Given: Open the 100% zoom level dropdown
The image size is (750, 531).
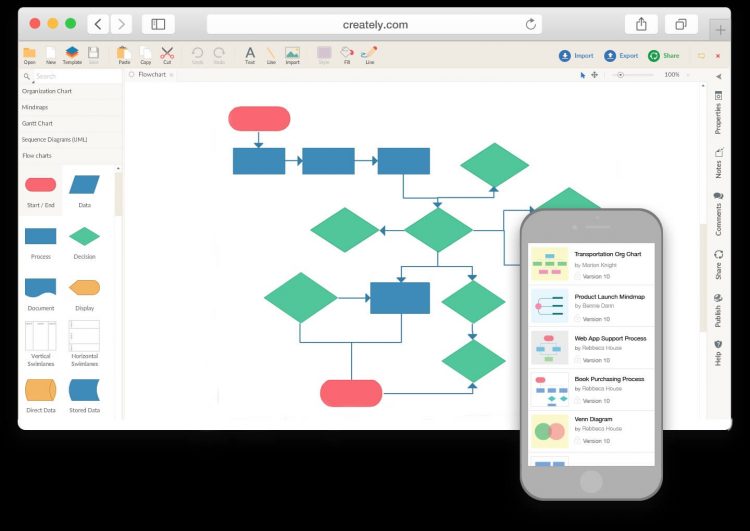Looking at the screenshot, I should point(676,75).
